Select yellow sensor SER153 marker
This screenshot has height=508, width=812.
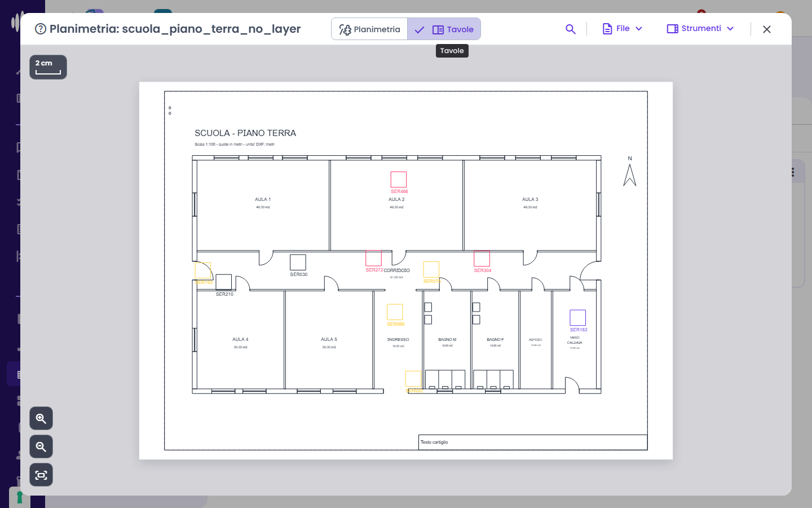pos(203,270)
